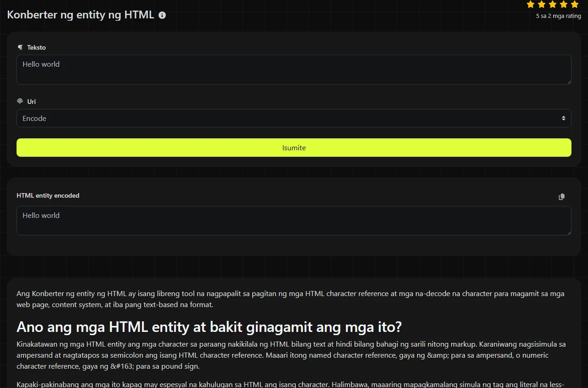Submit the form with the Isumite button
The height and width of the screenshot is (388, 588).
tap(294, 148)
